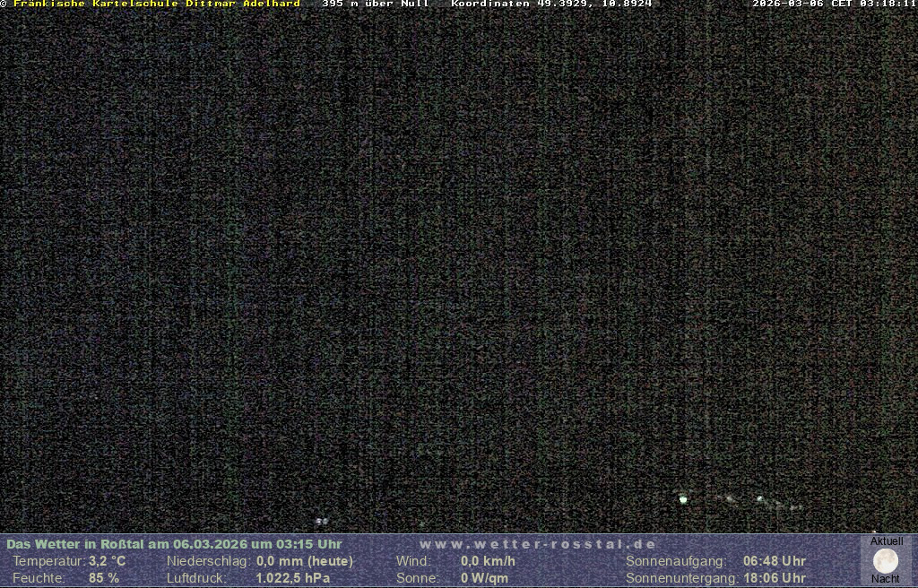The image size is (918, 588).
Task: Click the Sonne value 0 W/qm
Action: tap(485, 578)
